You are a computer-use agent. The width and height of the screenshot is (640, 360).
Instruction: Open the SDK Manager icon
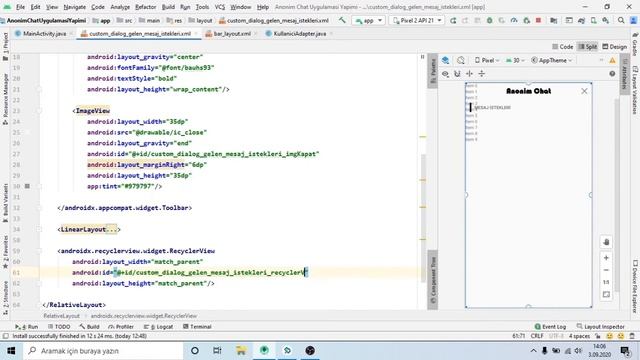click(x=606, y=20)
